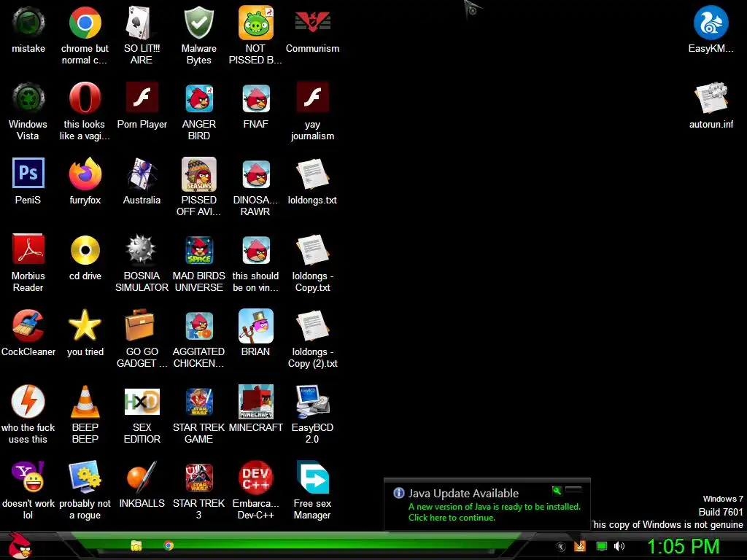Click the blue arrow download manager icon

click(312, 477)
